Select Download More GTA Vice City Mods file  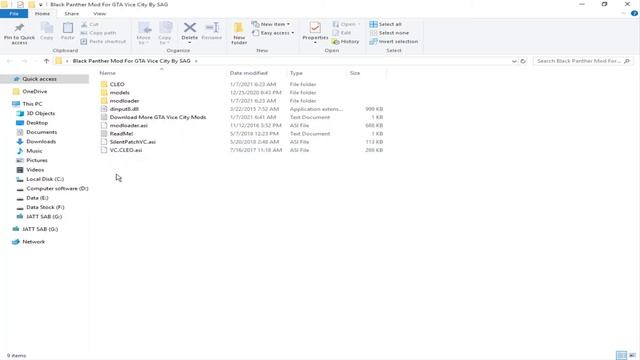[x=158, y=117]
